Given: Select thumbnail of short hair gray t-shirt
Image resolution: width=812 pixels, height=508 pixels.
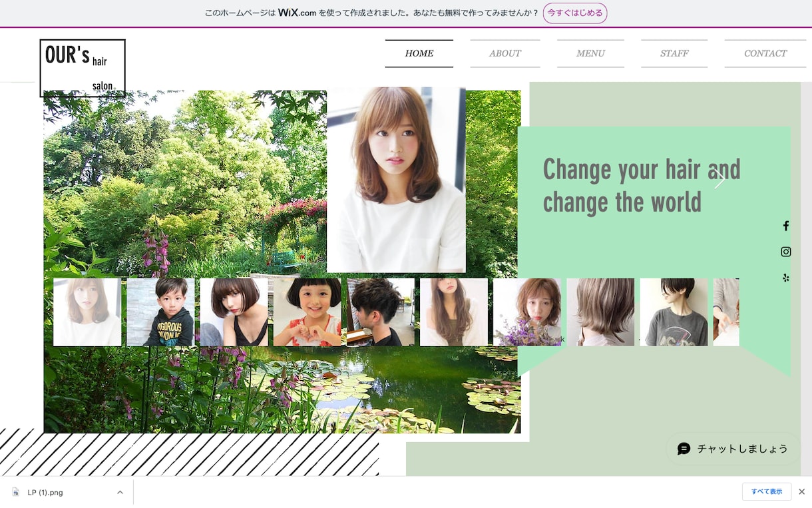Looking at the screenshot, I should point(674,312).
